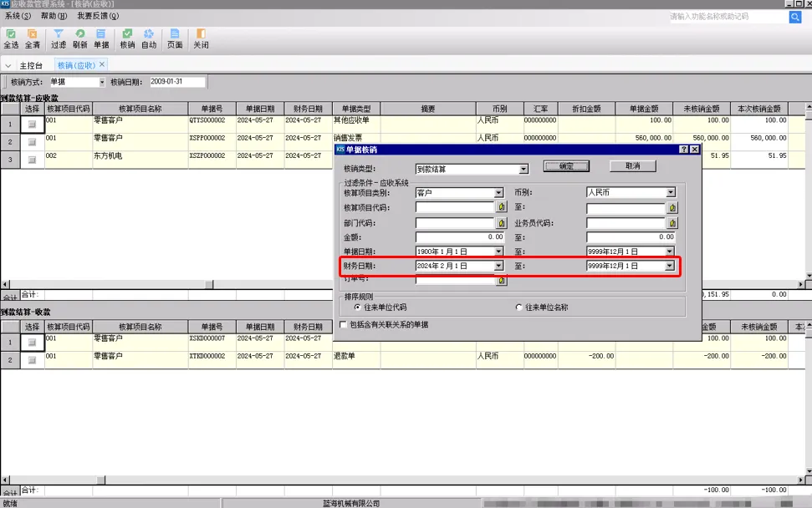Click the 未核销金额 column header in 应收款 table

[x=701, y=109]
